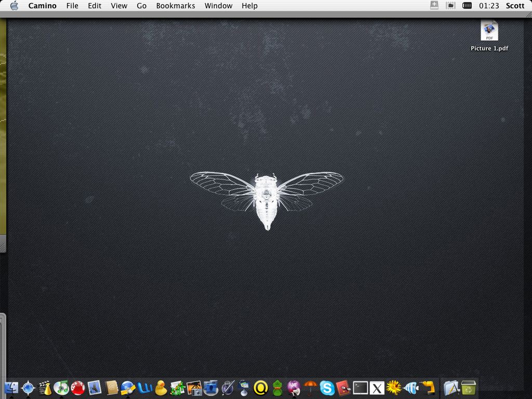
Task: Open the Scott user switching menu
Action: click(515, 6)
